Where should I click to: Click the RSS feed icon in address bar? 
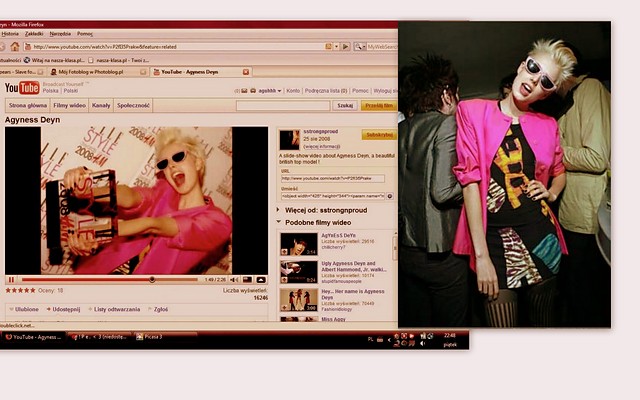tap(328, 47)
